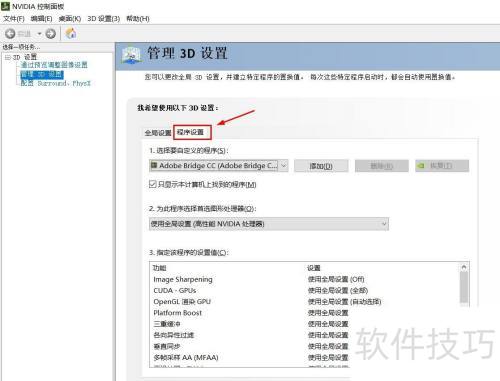500x381 pixels.
Task: Click the 设置 column header
Action: coord(314,268)
